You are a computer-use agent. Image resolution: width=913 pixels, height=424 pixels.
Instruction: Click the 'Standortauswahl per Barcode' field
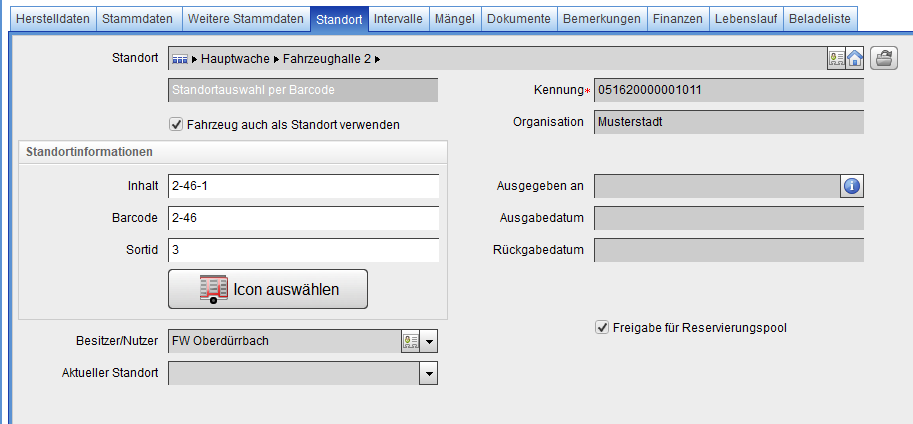[x=304, y=90]
